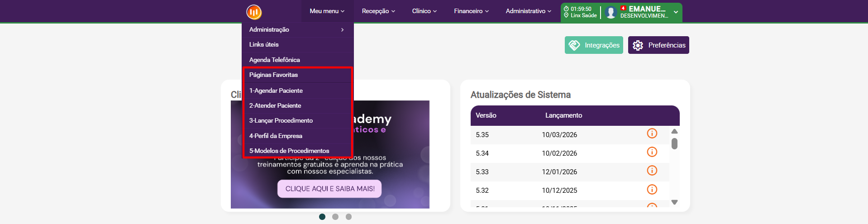
Task: Select the third carousel dot
Action: click(348, 217)
